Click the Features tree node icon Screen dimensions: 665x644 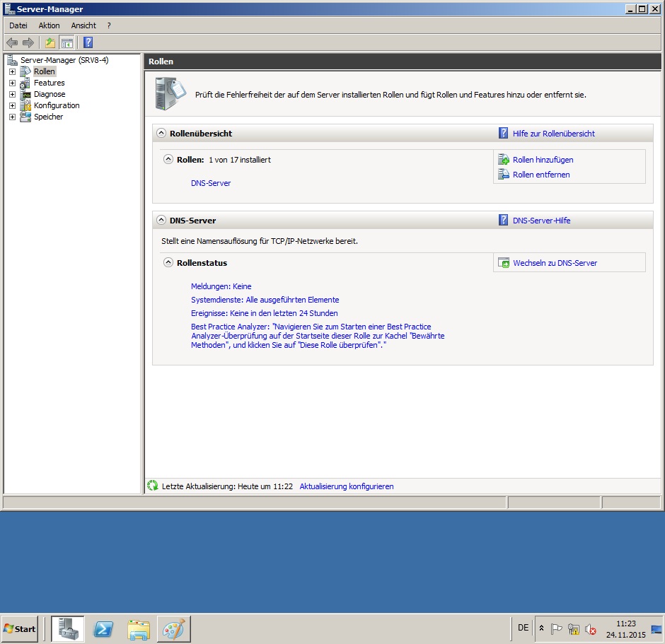click(x=25, y=83)
